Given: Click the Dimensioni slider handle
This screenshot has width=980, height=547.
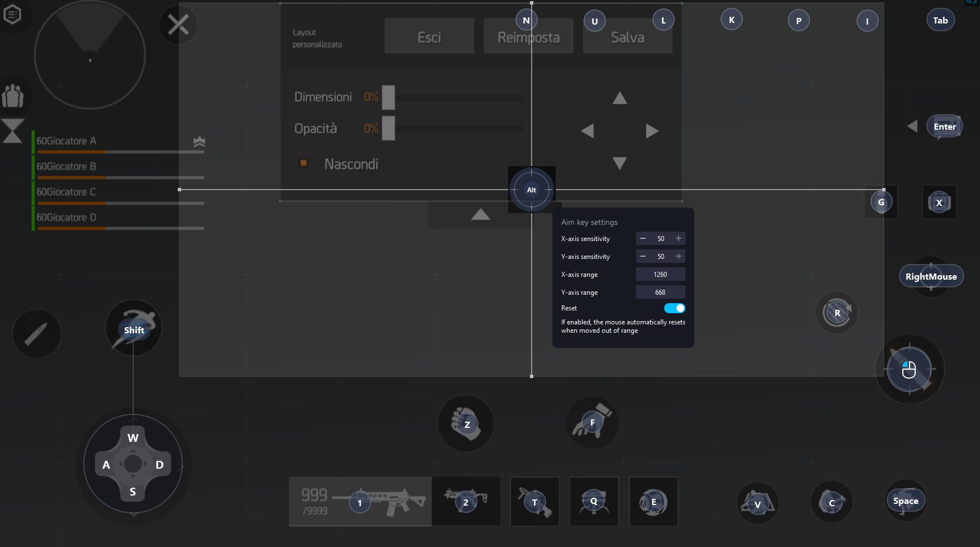Looking at the screenshot, I should click(389, 97).
